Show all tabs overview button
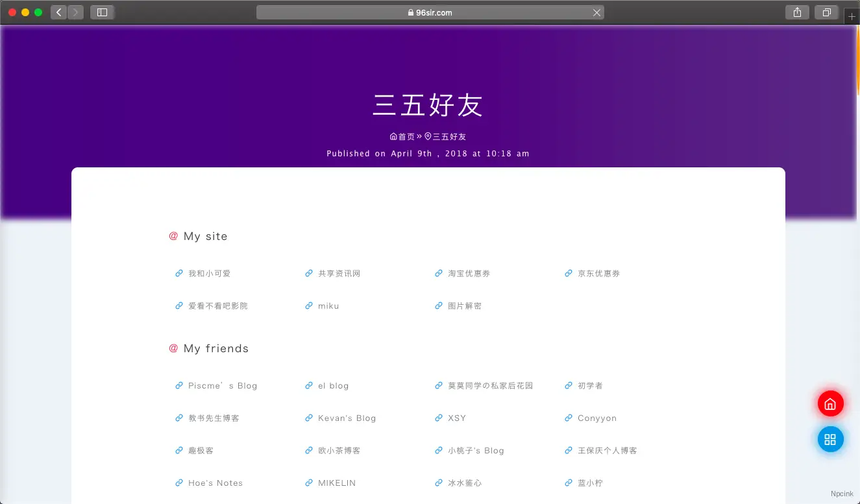This screenshot has width=860, height=504. 827,12
